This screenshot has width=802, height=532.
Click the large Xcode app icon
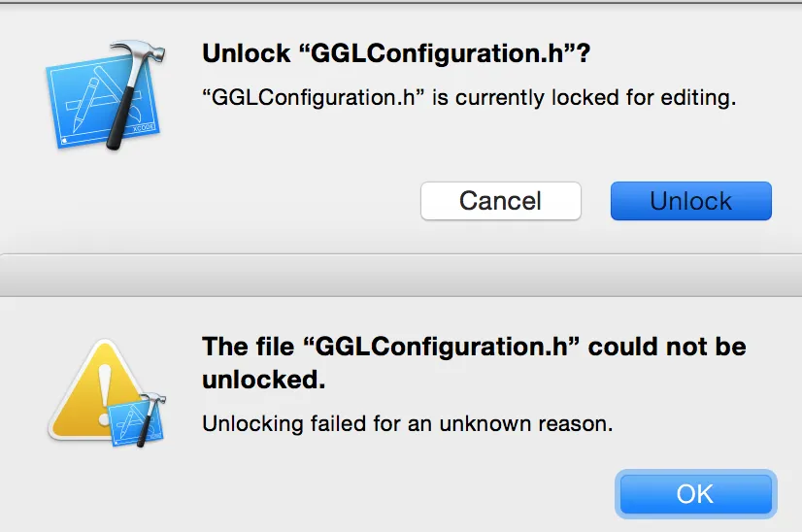coord(95,97)
